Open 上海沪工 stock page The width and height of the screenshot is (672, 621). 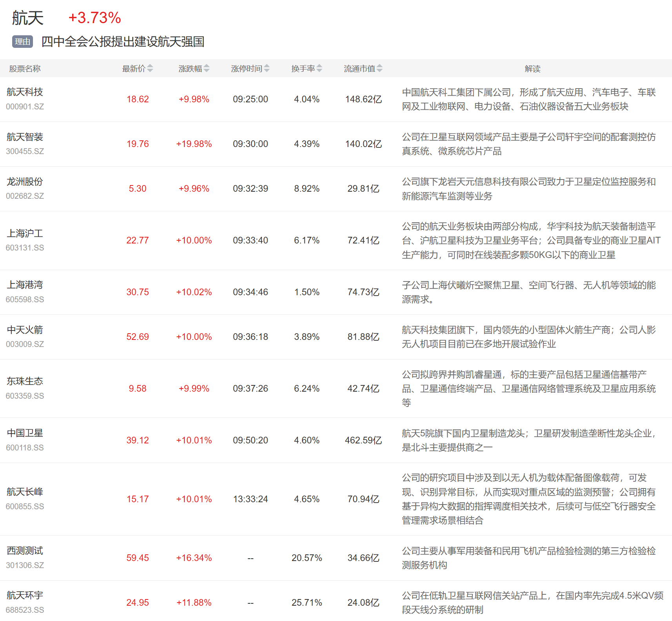pyautogui.click(x=25, y=233)
